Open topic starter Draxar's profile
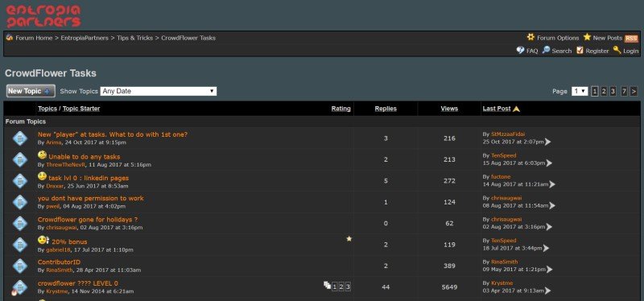This screenshot has height=301, width=644. [55, 186]
